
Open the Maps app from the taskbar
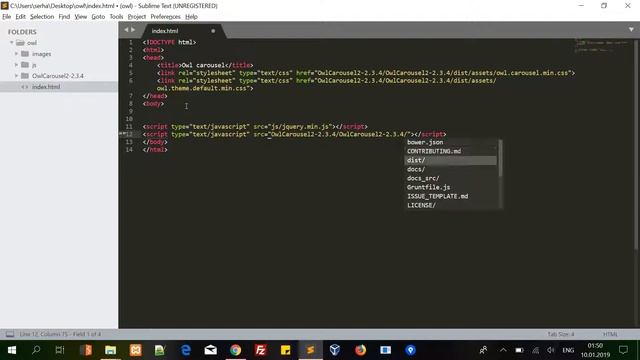[x=411, y=350]
